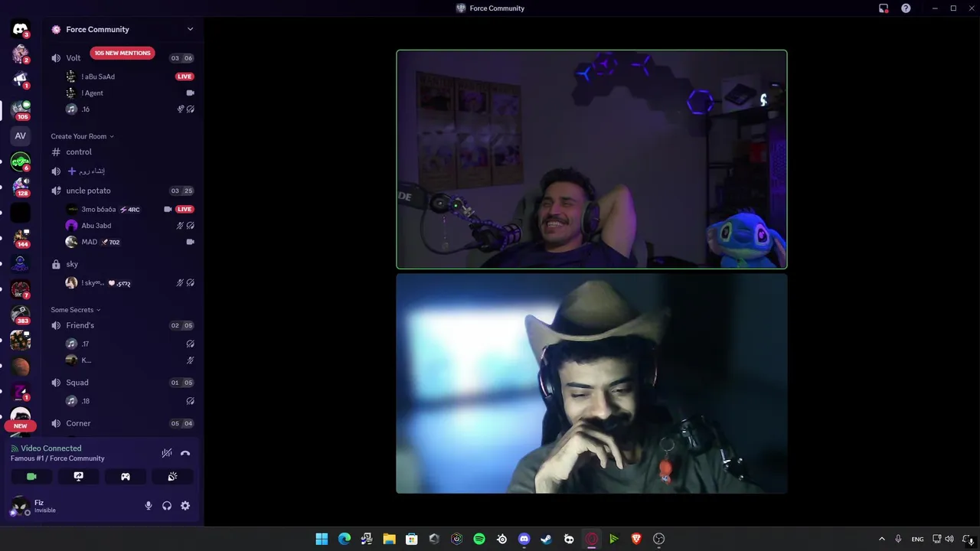The width and height of the screenshot is (980, 551).
Task: Jump to new unread servers via NEW pill
Action: [x=21, y=425]
